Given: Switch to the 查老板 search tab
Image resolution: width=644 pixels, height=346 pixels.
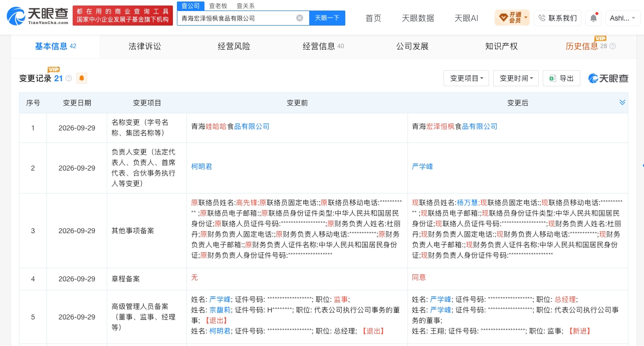Looking at the screenshot, I should (x=218, y=6).
